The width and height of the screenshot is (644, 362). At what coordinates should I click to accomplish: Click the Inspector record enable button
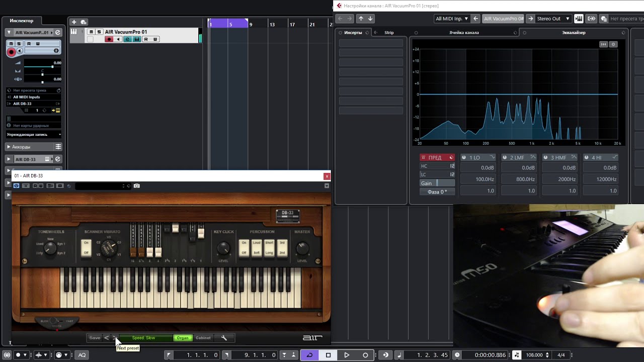click(11, 51)
